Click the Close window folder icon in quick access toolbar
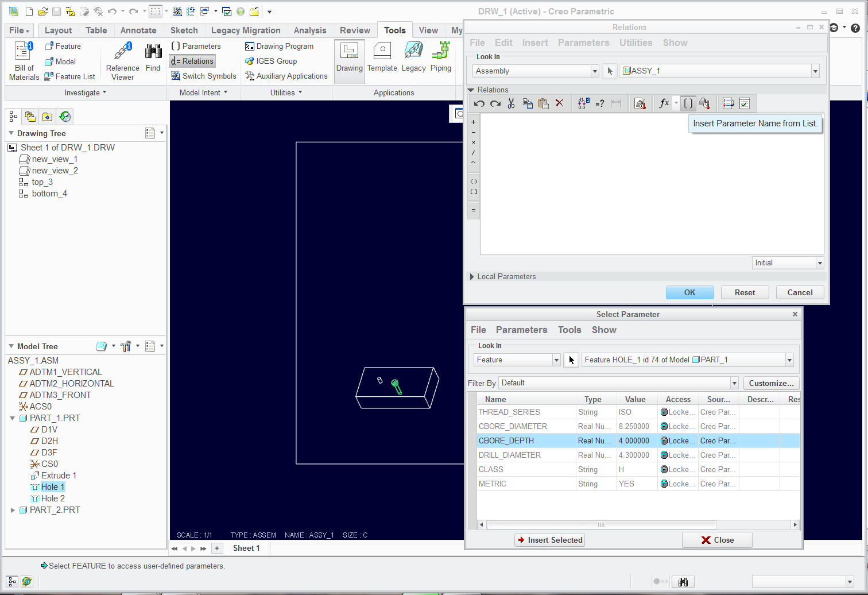 tap(254, 11)
